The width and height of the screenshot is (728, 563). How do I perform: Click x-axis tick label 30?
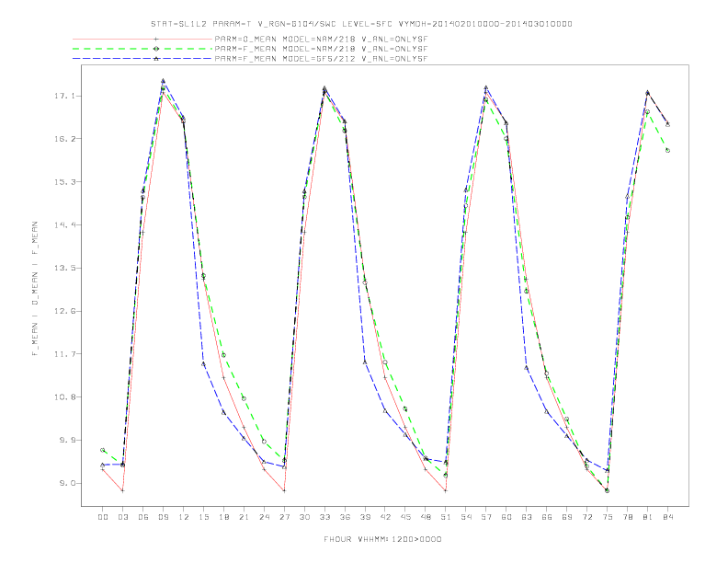[x=304, y=517]
